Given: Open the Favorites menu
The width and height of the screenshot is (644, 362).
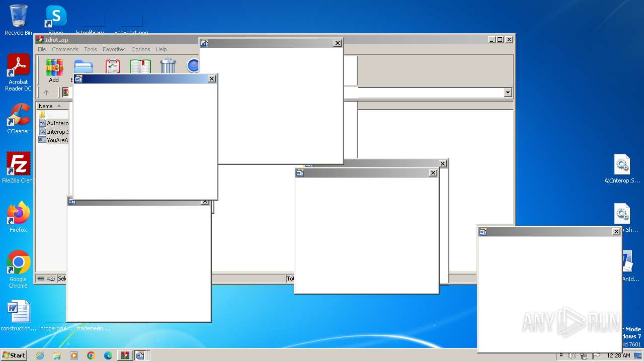Looking at the screenshot, I should coord(114,49).
